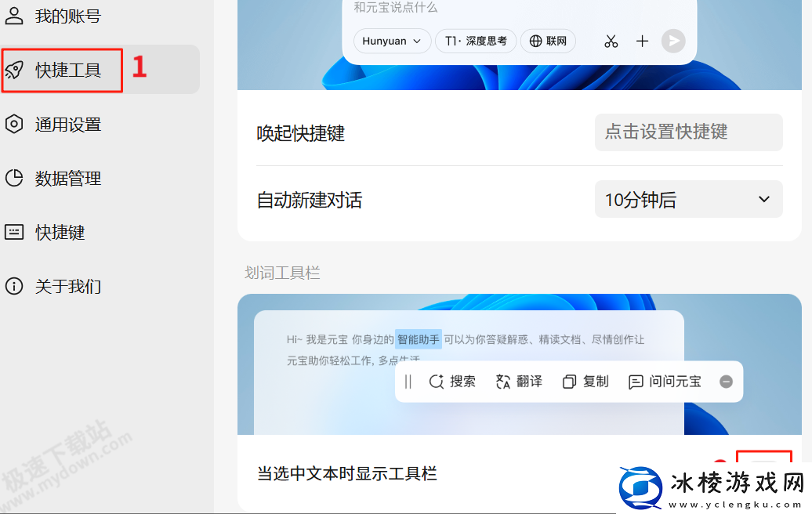
Task: Change 自动新建对话 from 10分钟后
Action: pos(688,199)
